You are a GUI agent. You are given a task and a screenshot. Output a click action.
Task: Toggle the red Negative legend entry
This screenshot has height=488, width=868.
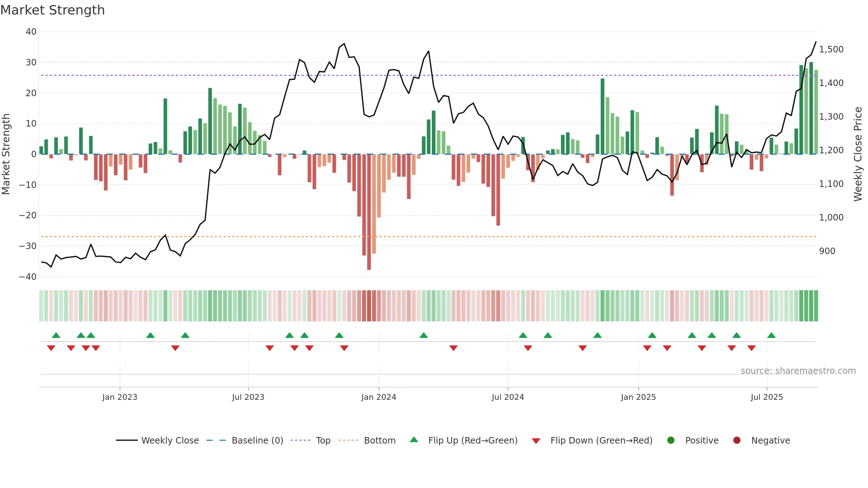point(761,440)
